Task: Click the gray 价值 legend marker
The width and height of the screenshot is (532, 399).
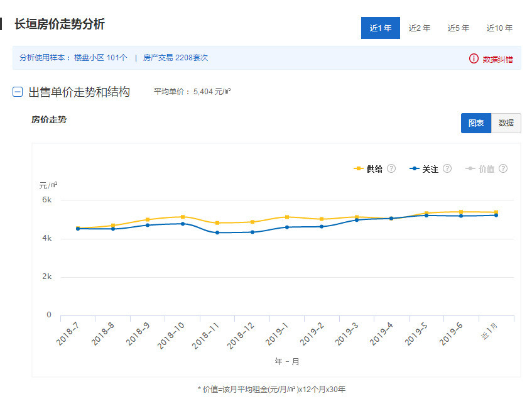Action: [x=470, y=168]
